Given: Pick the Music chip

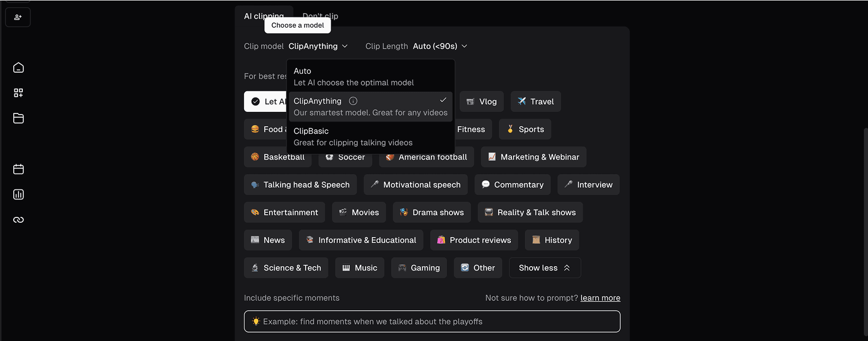Looking at the screenshot, I should point(360,268).
